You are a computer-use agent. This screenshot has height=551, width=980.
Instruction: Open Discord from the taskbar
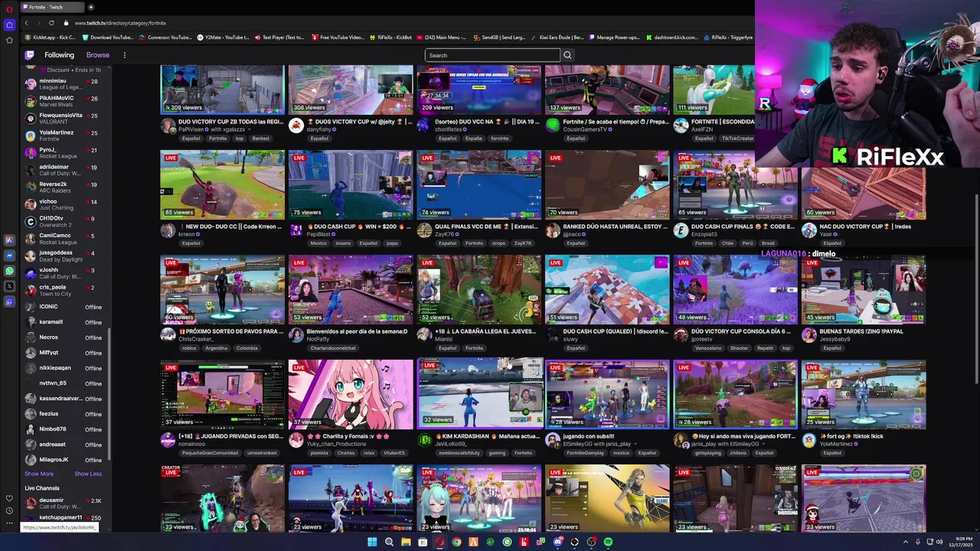pos(557,542)
